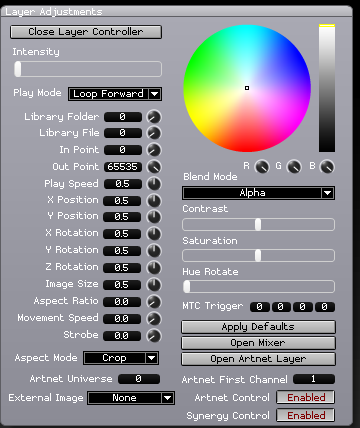The image size is (360, 428).
Task: Click the Out Point knob
Action: pos(154,167)
